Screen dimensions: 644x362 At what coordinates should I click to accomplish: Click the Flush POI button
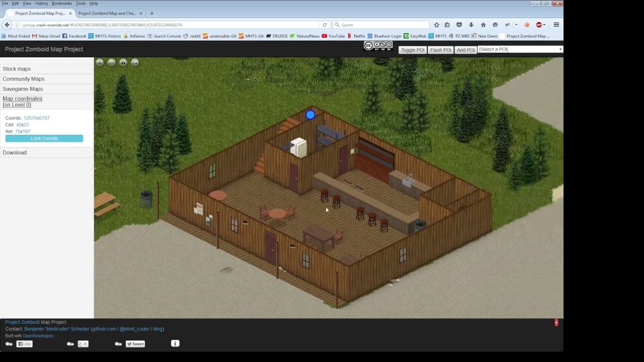441,50
